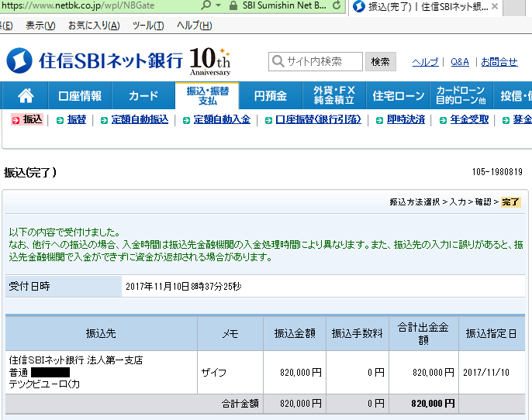This screenshot has height=420, width=532.
Task: Select the 円預金 navigation tab
Action: coord(271,95)
